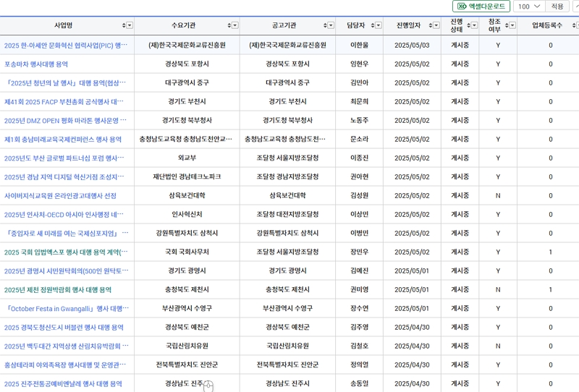Image resolution: width=579 pixels, height=392 pixels.
Task: Open the 담당자 column filter dropdown
Action: [x=377, y=25]
